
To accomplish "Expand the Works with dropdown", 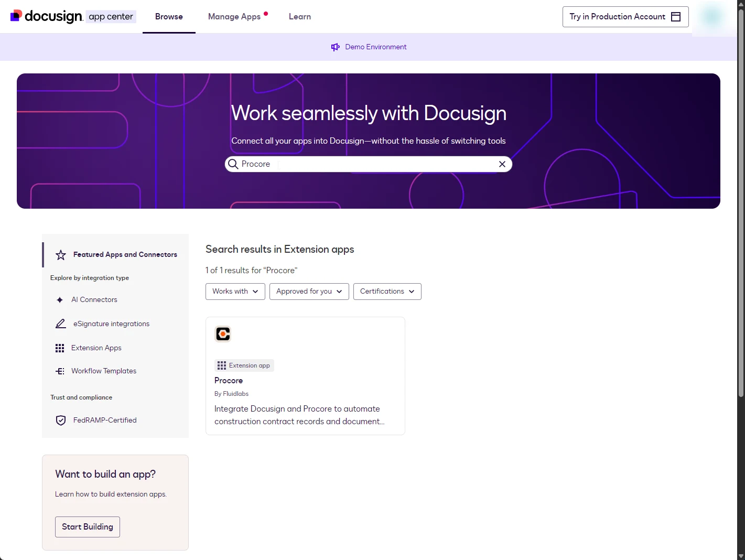I will [x=235, y=292].
